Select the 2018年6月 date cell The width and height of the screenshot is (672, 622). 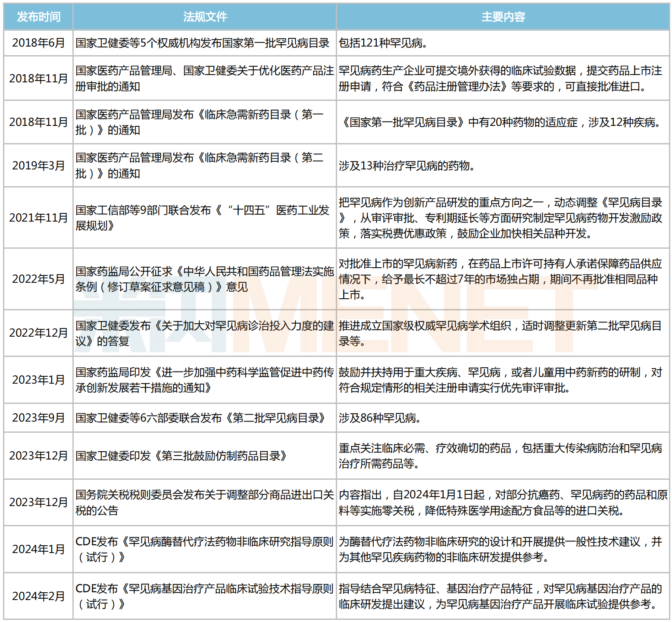[38, 43]
